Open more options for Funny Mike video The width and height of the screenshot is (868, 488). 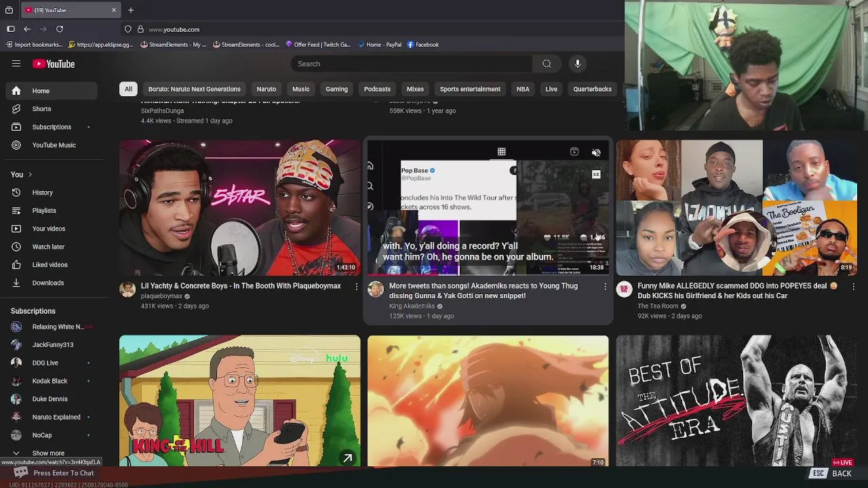point(853,287)
